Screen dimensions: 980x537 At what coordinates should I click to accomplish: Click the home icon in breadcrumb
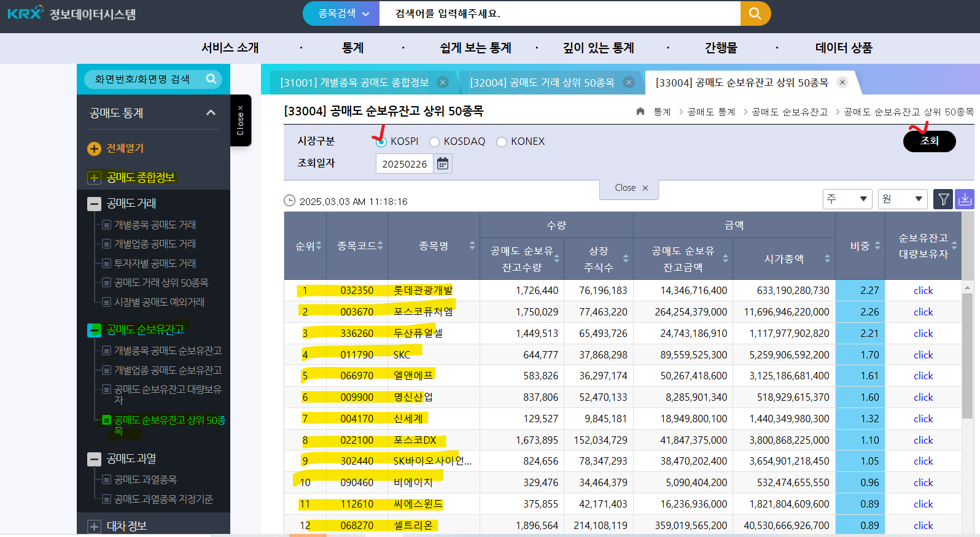tap(640, 111)
